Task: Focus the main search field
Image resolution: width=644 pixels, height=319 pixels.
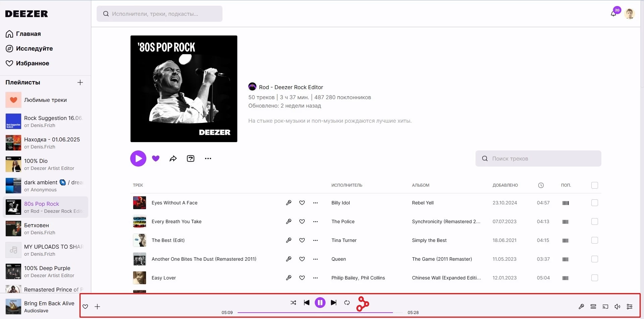Action: click(x=159, y=14)
